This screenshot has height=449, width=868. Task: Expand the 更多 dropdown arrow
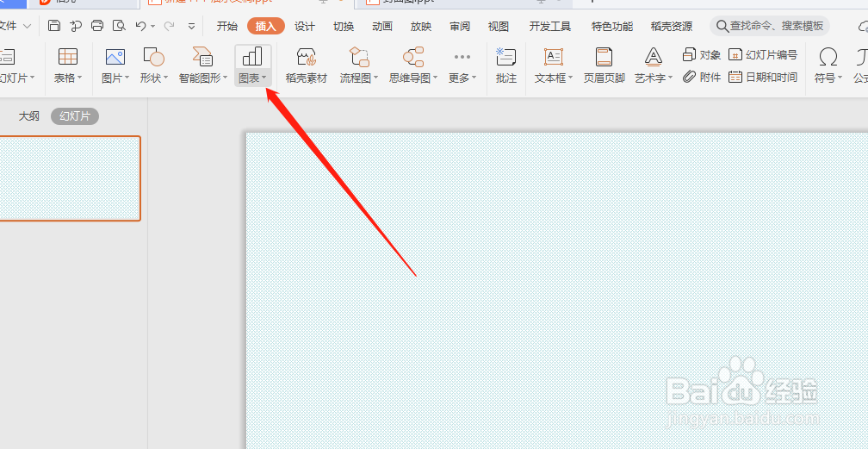(474, 78)
